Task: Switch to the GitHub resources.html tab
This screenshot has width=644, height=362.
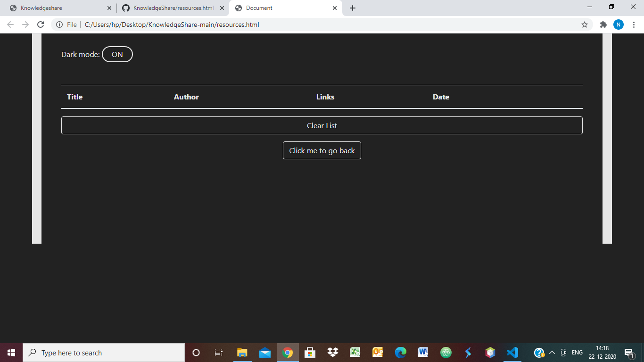Action: coord(170,8)
